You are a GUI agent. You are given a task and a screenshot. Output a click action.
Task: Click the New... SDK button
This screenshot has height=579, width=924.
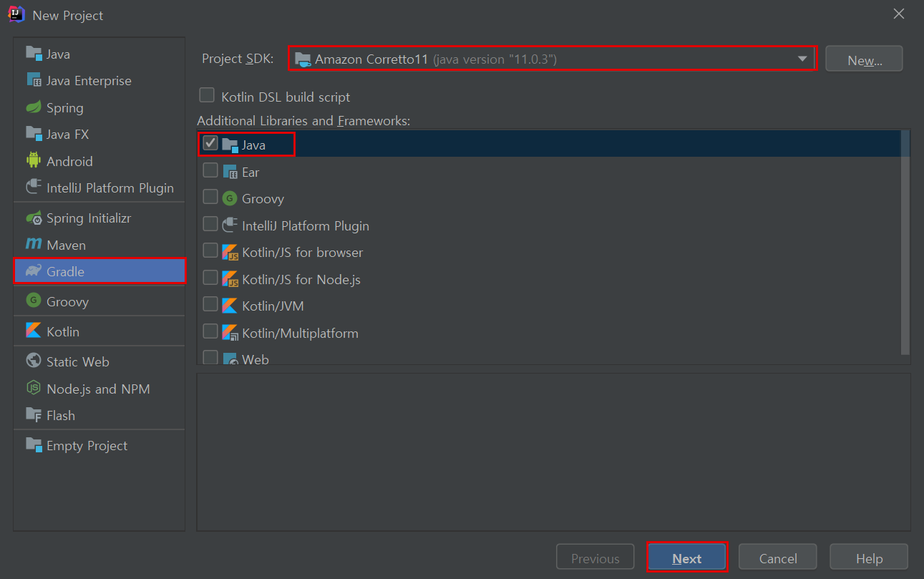pyautogui.click(x=864, y=59)
